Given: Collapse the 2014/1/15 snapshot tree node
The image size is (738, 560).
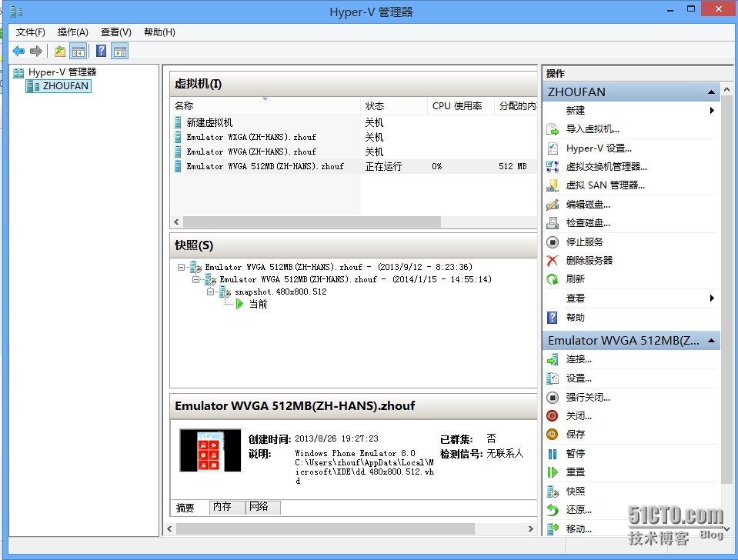Looking at the screenshot, I should coord(195,279).
